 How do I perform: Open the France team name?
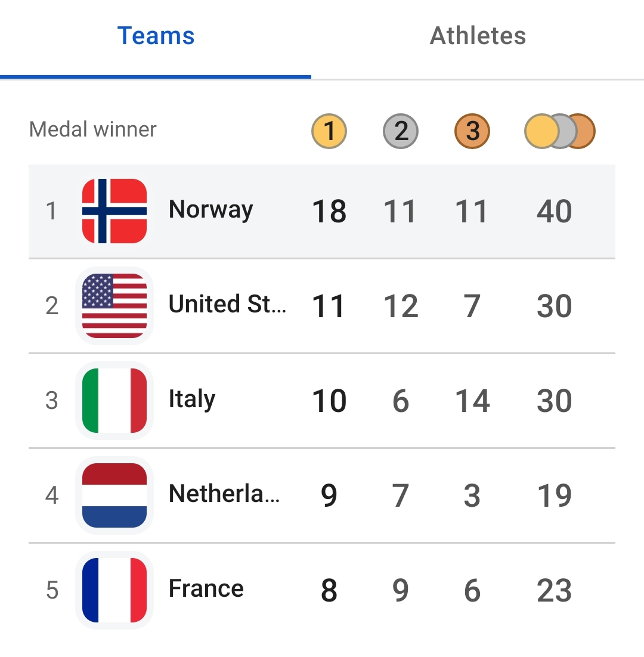point(206,588)
